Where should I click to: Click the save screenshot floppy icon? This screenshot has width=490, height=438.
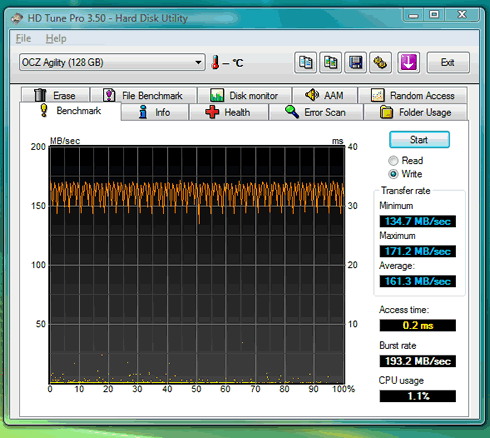pos(355,62)
